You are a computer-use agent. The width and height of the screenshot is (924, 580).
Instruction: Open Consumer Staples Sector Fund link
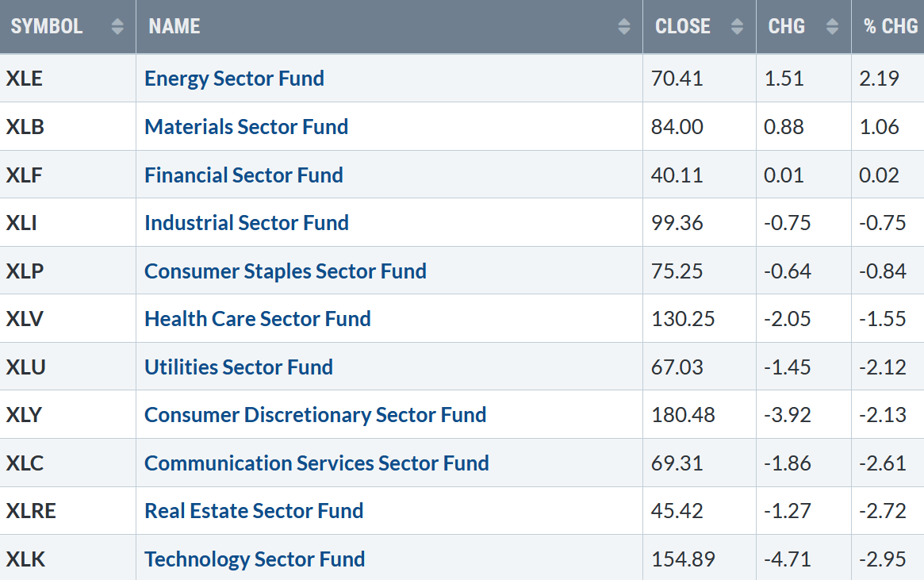click(x=285, y=271)
